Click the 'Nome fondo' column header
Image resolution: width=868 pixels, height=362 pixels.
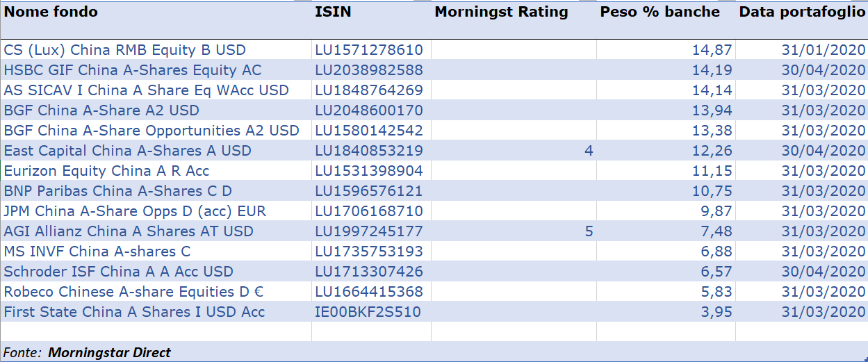tap(51, 12)
